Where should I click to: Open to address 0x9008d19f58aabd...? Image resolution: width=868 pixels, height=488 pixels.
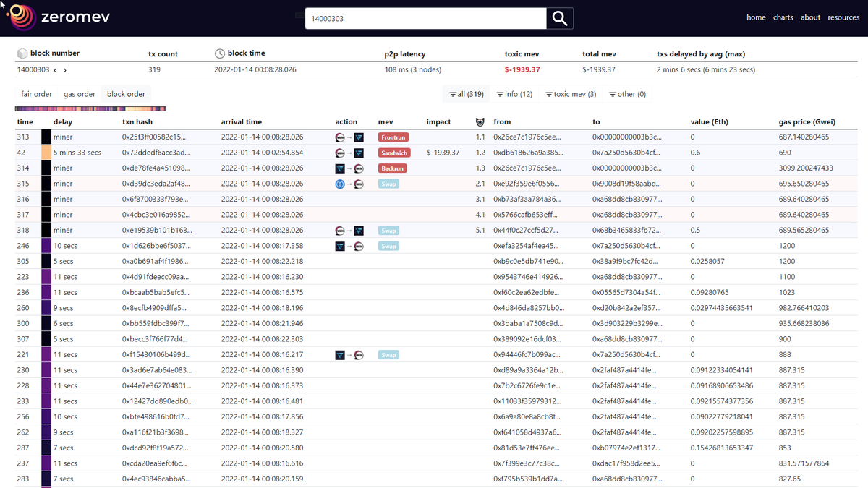626,184
